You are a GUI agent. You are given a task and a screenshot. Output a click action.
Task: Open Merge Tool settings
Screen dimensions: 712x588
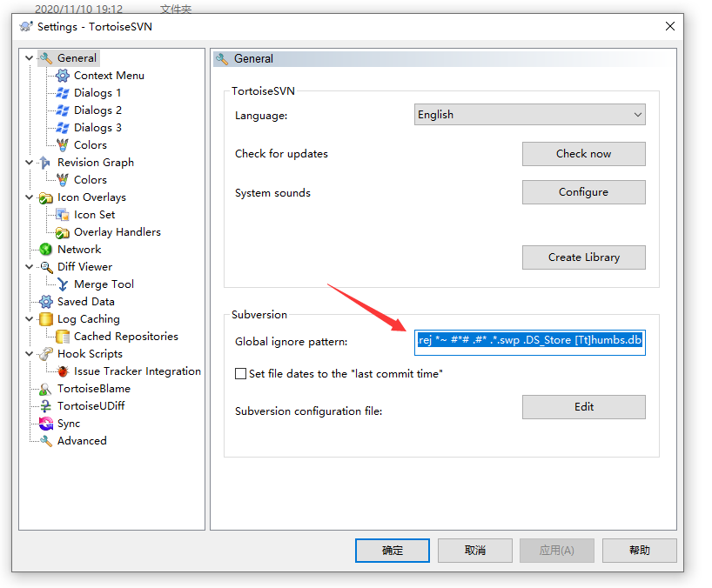pos(104,284)
